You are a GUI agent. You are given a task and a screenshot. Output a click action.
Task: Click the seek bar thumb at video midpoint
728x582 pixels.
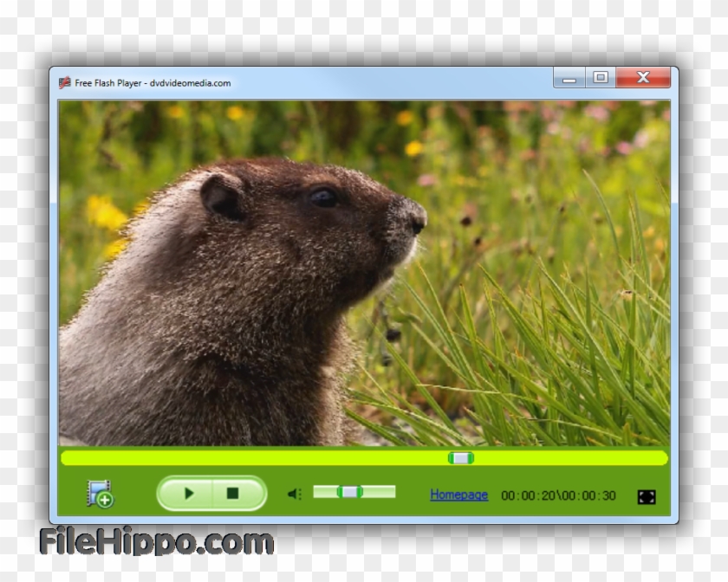[462, 458]
